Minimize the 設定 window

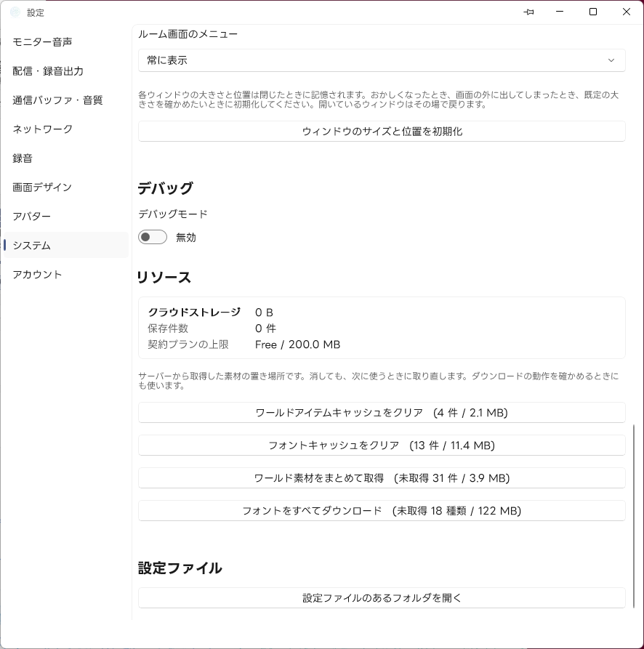click(x=560, y=12)
